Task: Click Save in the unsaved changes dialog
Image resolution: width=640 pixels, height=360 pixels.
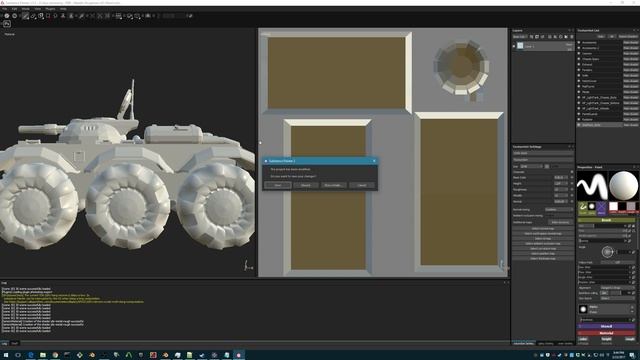Action: (278, 185)
